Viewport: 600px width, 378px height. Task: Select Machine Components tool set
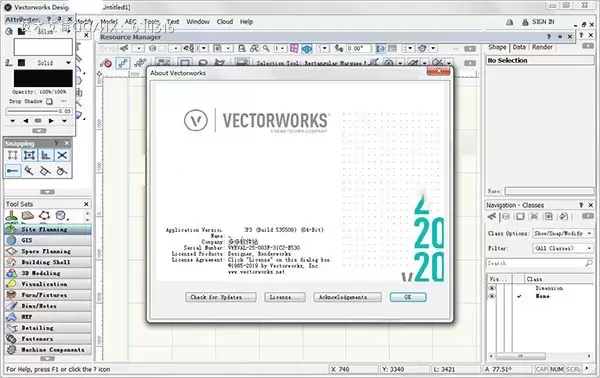48,350
